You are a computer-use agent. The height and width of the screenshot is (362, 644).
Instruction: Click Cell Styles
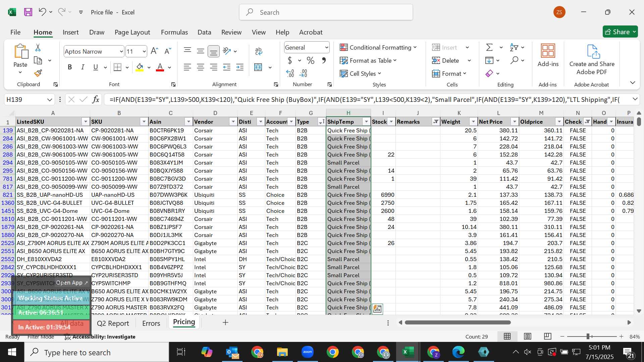360,73
